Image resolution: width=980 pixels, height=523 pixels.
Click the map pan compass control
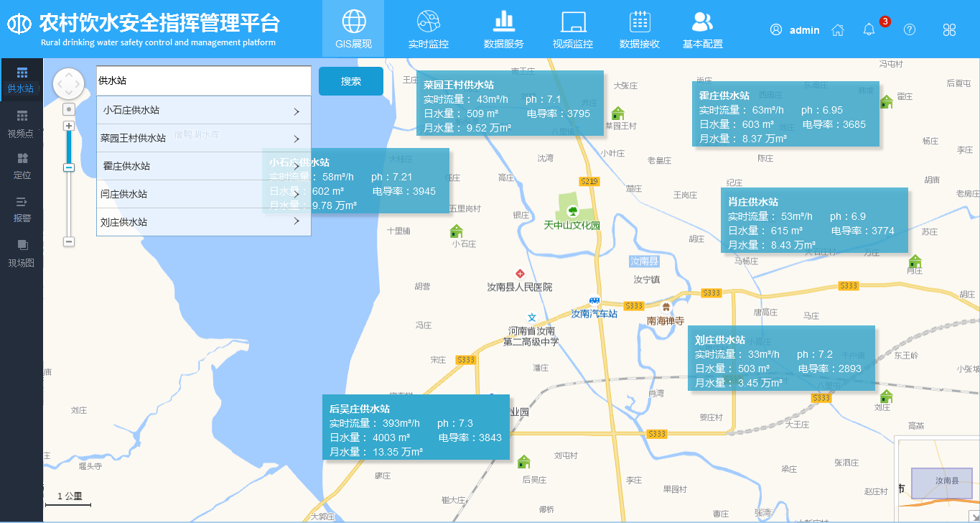(69, 84)
